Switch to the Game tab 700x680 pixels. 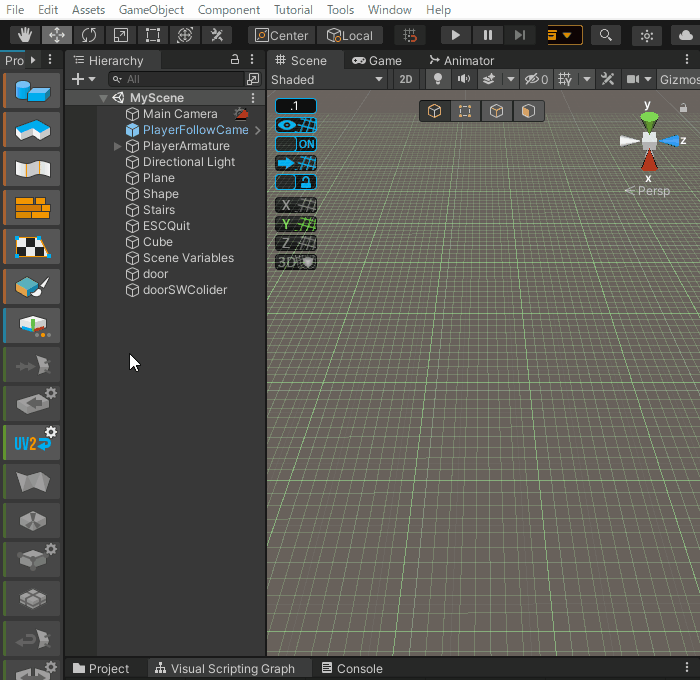click(377, 60)
